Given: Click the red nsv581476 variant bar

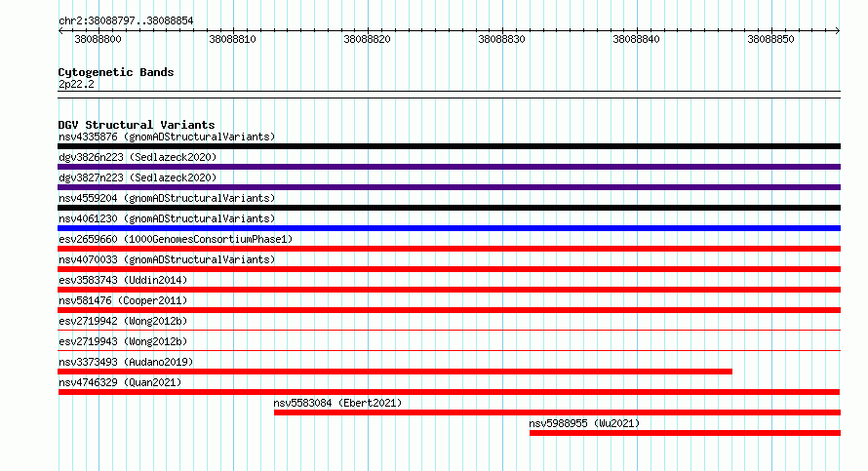Looking at the screenshot, I should (x=449, y=310).
